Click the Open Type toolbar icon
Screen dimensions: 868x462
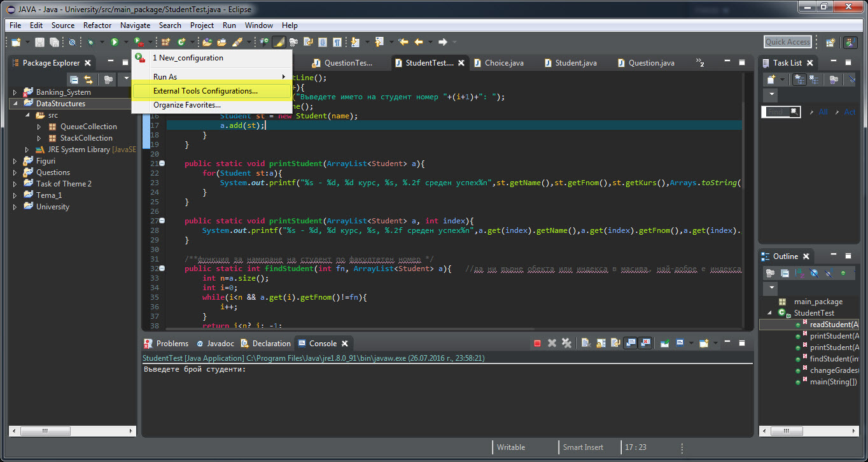pyautogui.click(x=207, y=42)
